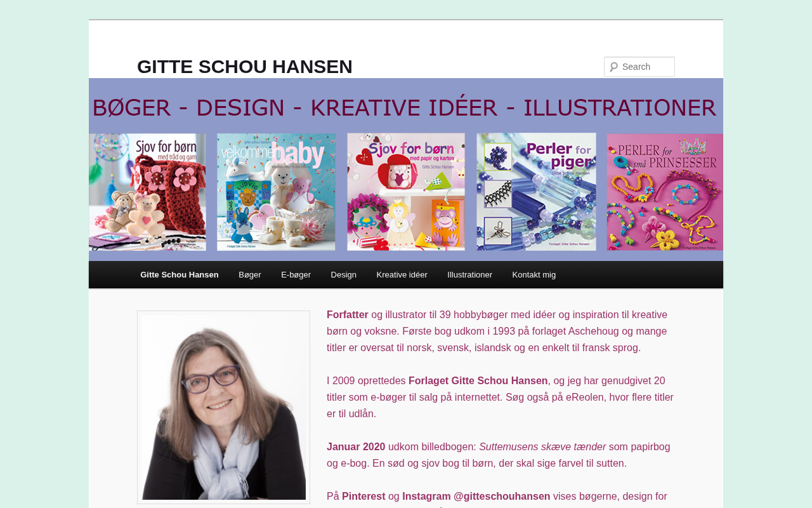The width and height of the screenshot is (812, 508).
Task: Click the header banner title text
Action: [405, 108]
